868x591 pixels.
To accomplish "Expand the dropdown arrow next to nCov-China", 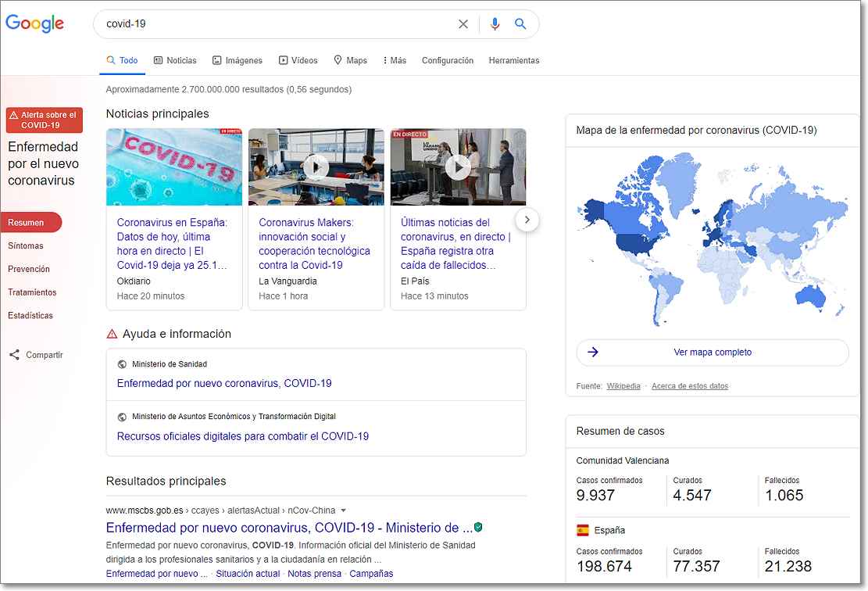I will point(343,510).
